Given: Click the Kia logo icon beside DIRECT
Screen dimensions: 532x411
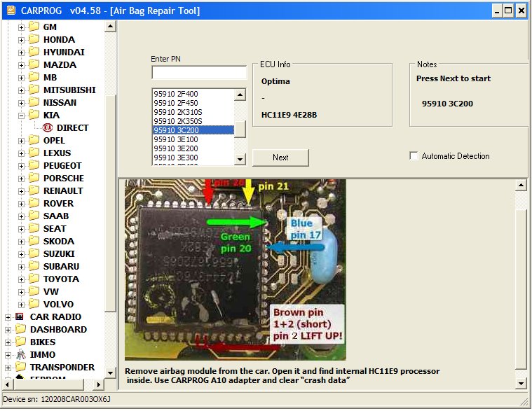Looking at the screenshot, I should 48,127.
